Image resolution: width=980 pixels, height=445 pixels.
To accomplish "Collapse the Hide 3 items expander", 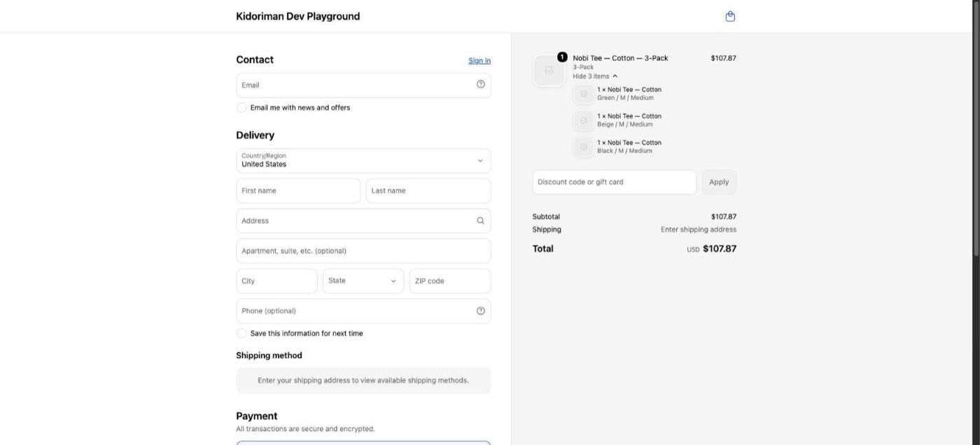I will click(595, 76).
